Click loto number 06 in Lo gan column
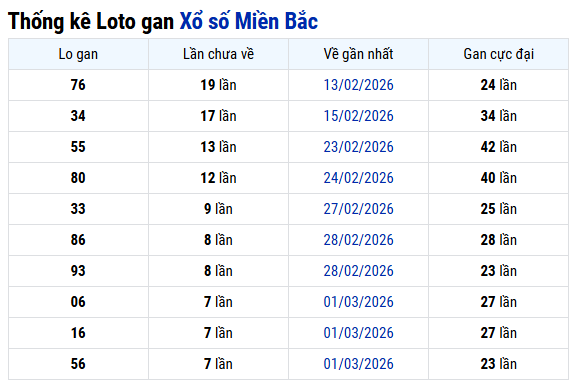The height and width of the screenshot is (389, 572). (x=78, y=302)
